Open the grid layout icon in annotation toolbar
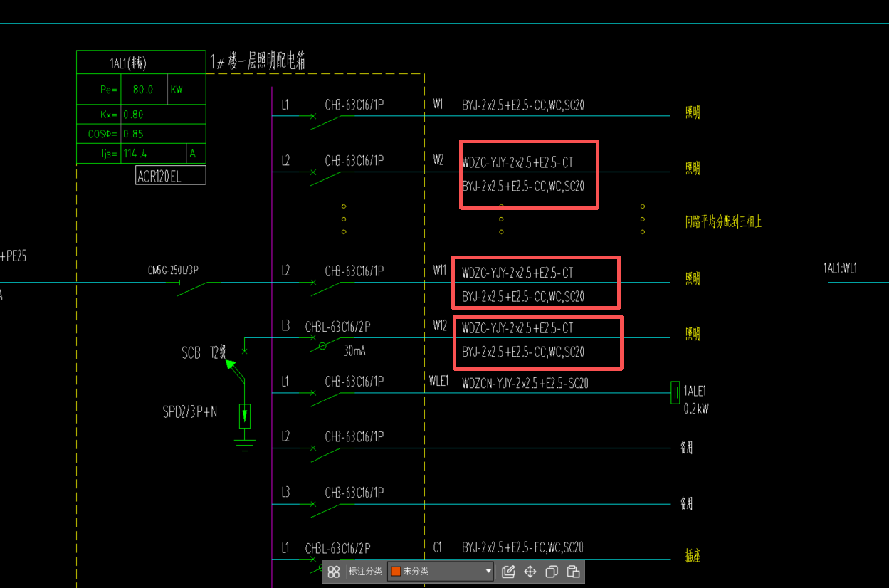The height and width of the screenshot is (588, 889). tap(334, 571)
